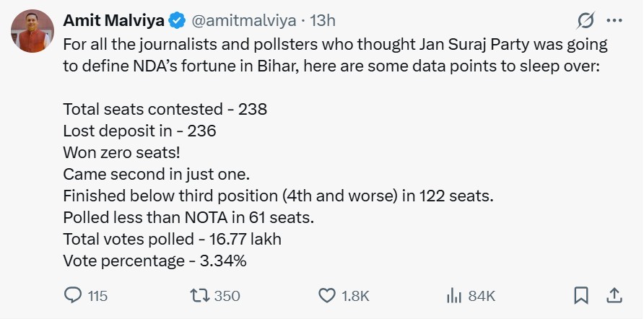Viewport: 644px width, 319px height.
Task: Click the 'Total seats contested - 238' line
Action: tap(165, 110)
